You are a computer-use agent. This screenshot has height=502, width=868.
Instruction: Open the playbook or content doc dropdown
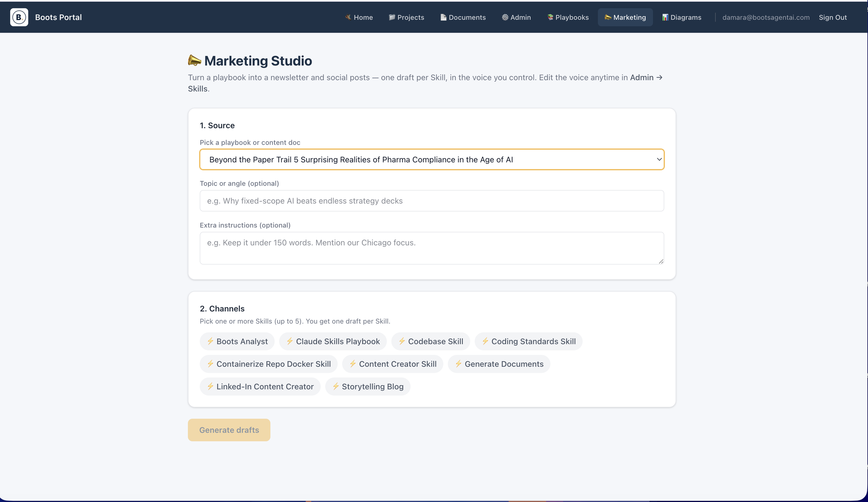[432, 160]
